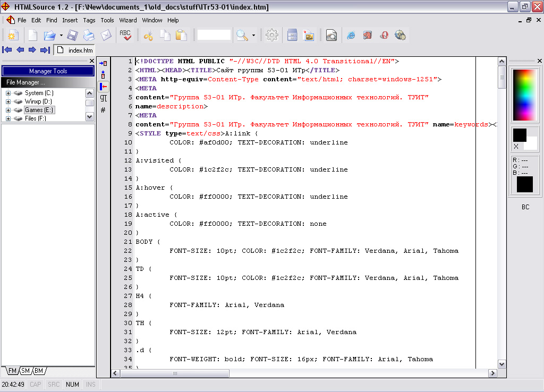The height and width of the screenshot is (392, 544).
Task: Preview page in Internet Explorer icon
Action: point(351,36)
